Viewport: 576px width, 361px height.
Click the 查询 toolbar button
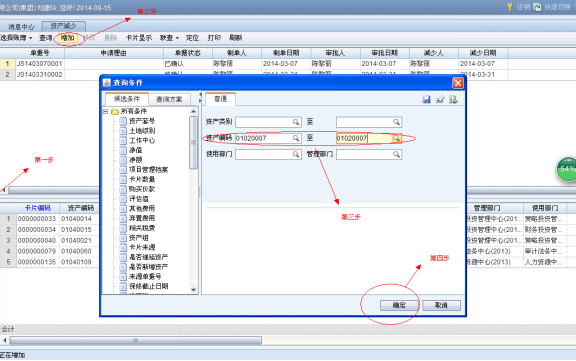pos(46,37)
